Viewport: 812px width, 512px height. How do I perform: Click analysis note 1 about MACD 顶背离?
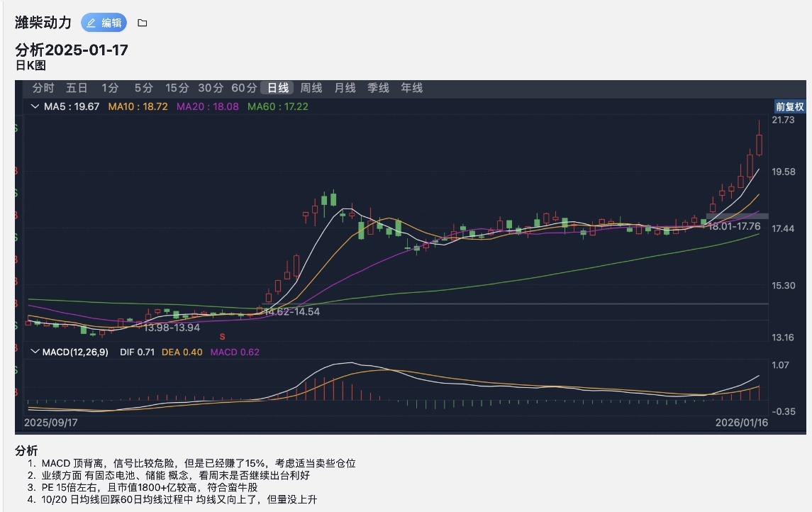tap(199, 463)
